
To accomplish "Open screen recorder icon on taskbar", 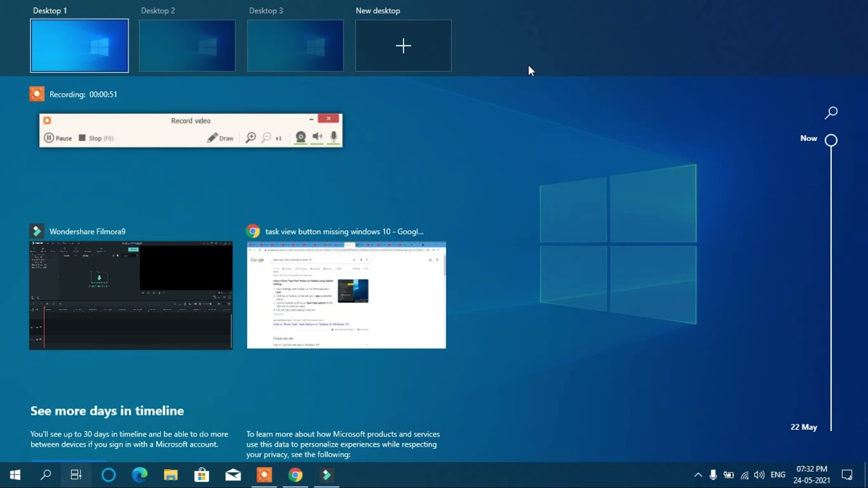I will click(264, 475).
